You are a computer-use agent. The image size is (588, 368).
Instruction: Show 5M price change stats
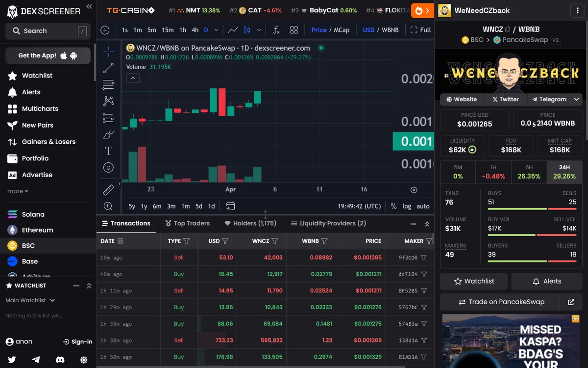click(x=458, y=172)
